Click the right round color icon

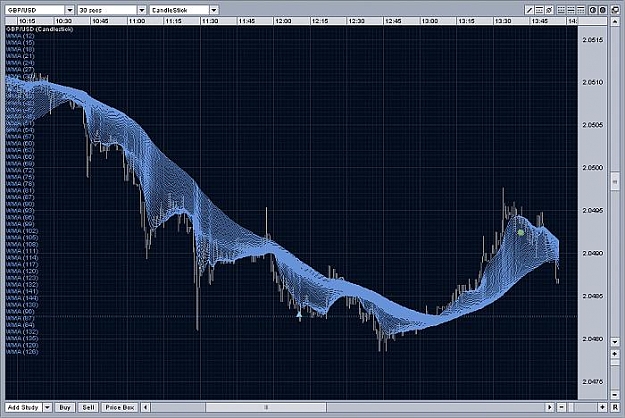(603, 10)
